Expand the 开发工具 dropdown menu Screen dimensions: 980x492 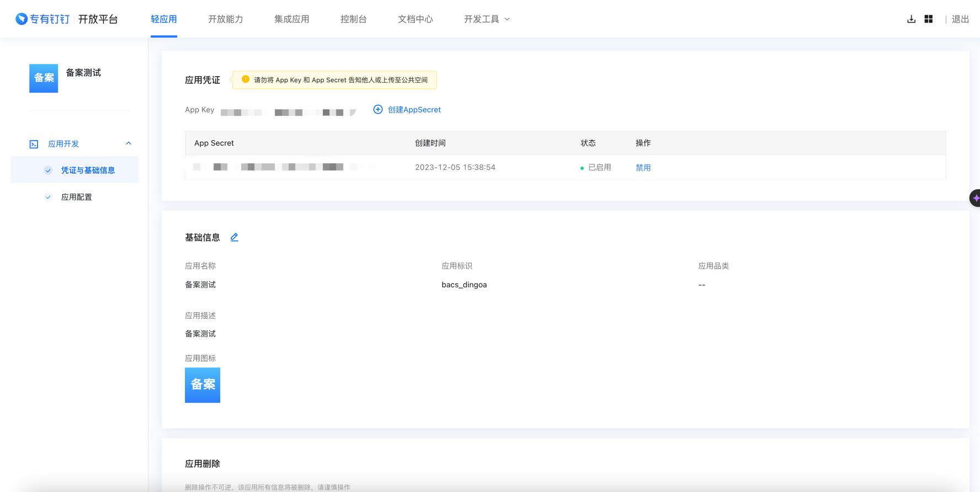point(487,19)
